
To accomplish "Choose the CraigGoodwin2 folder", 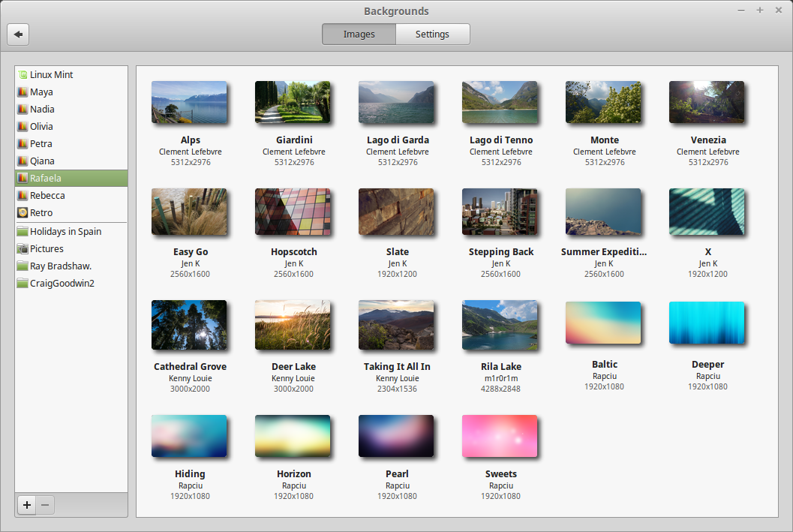I will [x=71, y=283].
